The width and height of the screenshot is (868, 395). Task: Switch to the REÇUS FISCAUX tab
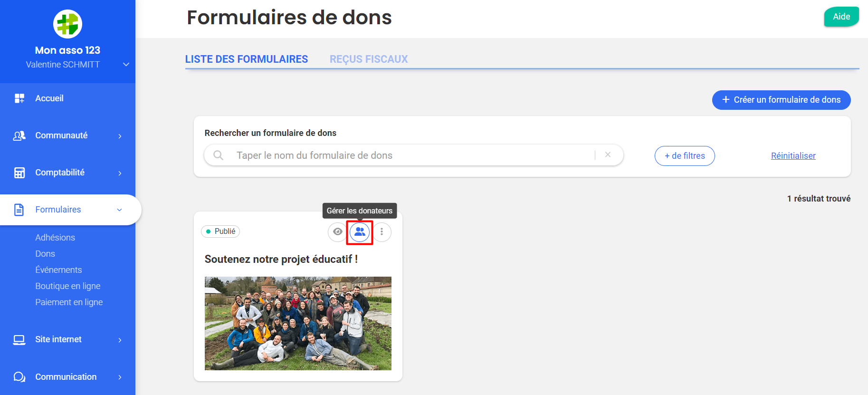369,59
